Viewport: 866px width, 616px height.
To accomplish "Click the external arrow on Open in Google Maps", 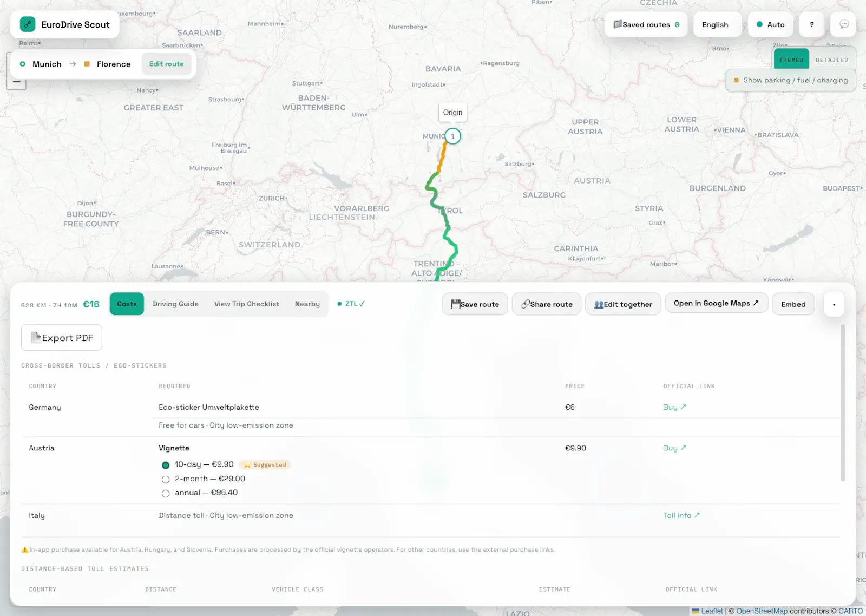I will 756,303.
